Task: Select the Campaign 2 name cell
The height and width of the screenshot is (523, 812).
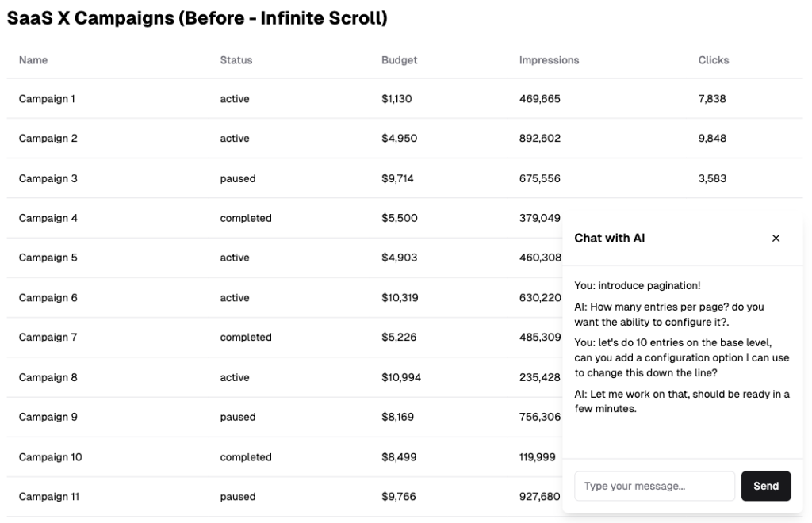Action: pyautogui.click(x=48, y=138)
